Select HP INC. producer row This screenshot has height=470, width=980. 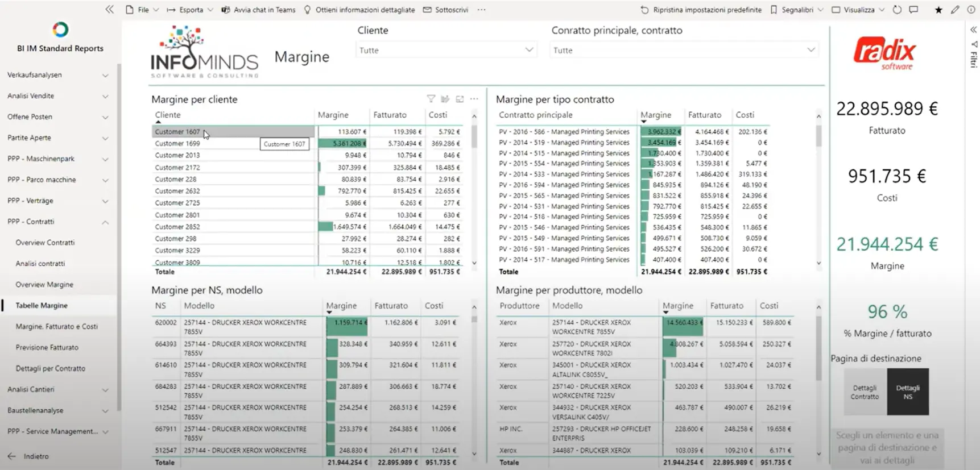tap(645, 434)
